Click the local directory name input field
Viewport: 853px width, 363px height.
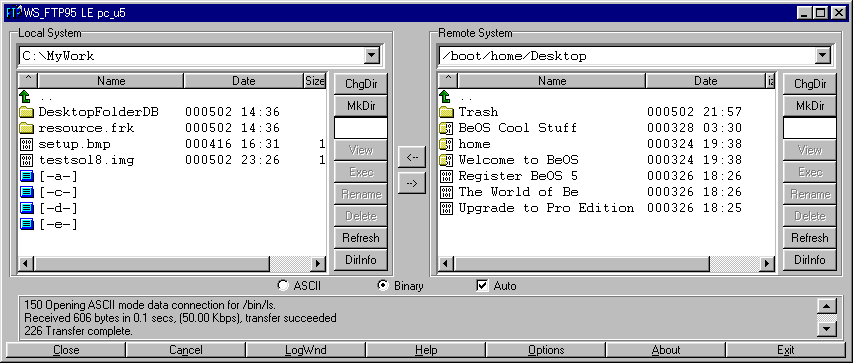click(361, 128)
